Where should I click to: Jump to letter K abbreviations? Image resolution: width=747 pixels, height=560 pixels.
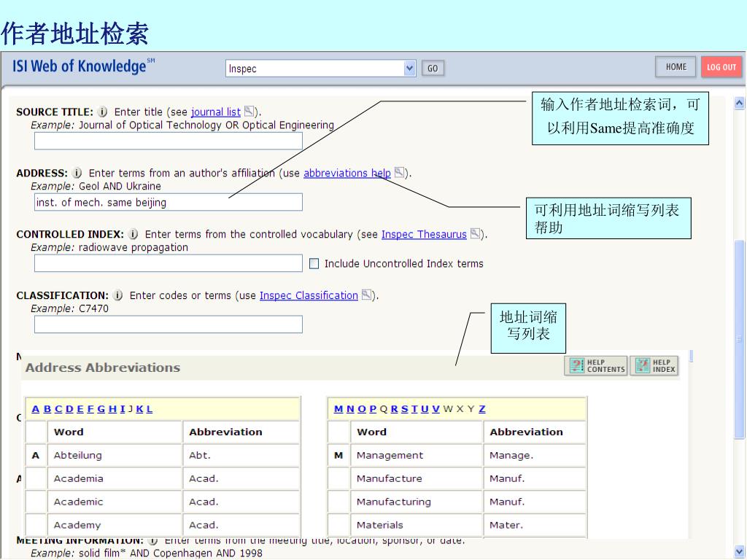click(x=139, y=409)
